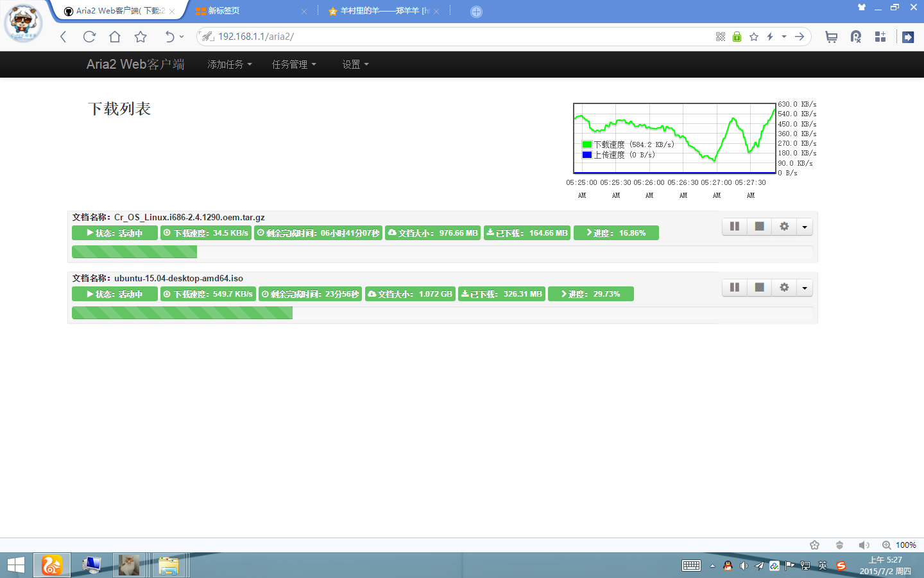
Task: Click the taskbar clock showing 5:27
Action: coord(886,565)
